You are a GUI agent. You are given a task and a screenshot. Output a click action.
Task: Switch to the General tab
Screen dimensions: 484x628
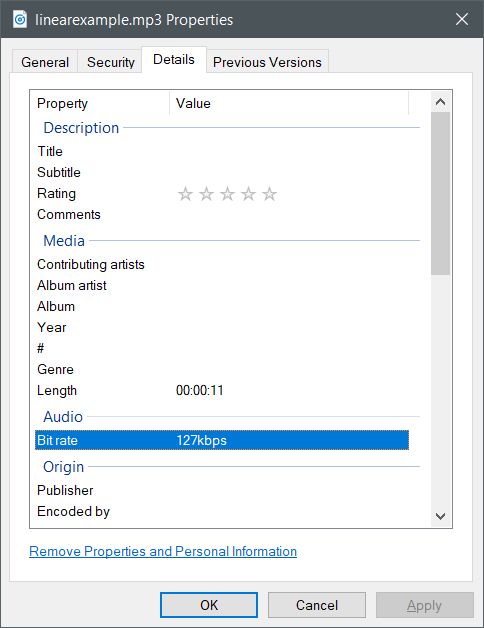click(45, 62)
